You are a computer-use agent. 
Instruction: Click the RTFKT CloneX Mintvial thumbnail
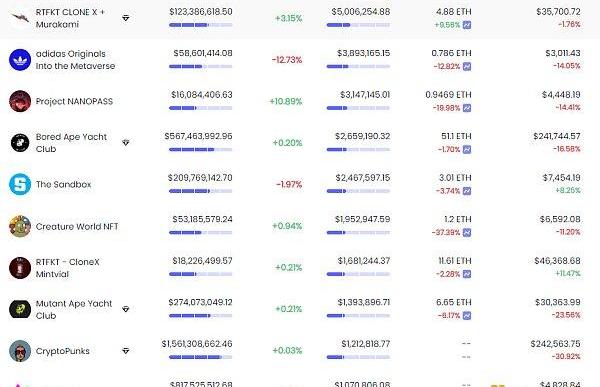point(20,268)
